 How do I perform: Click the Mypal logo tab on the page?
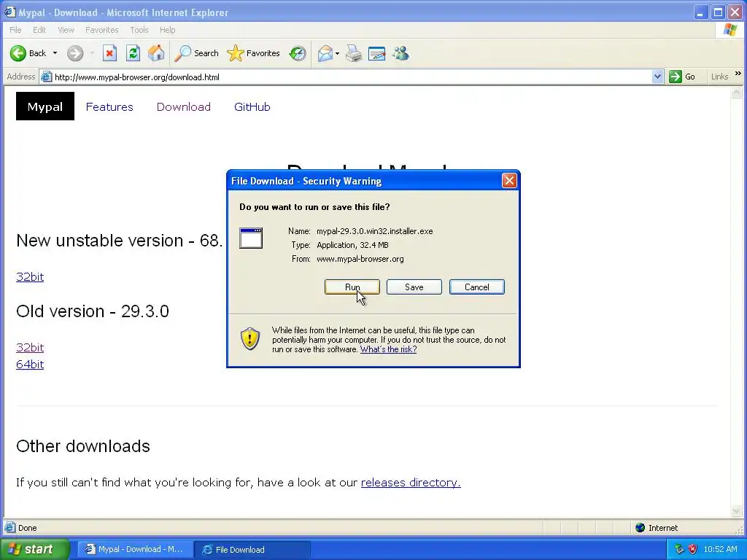45,106
